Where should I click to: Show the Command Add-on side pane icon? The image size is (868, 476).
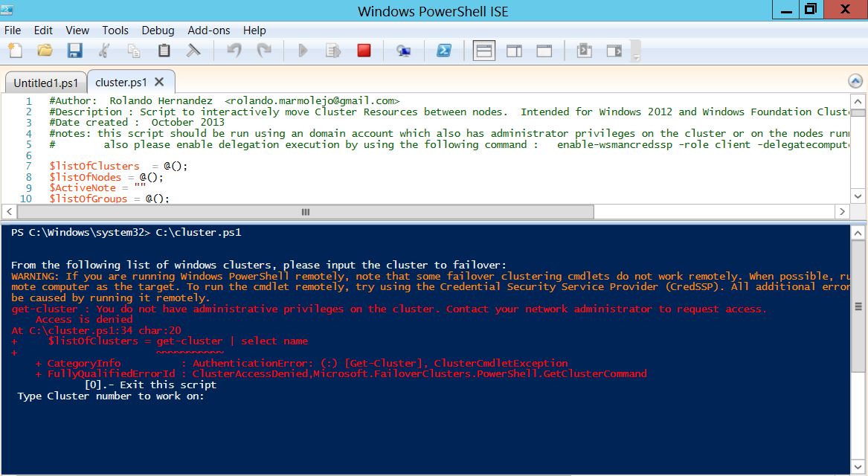614,51
